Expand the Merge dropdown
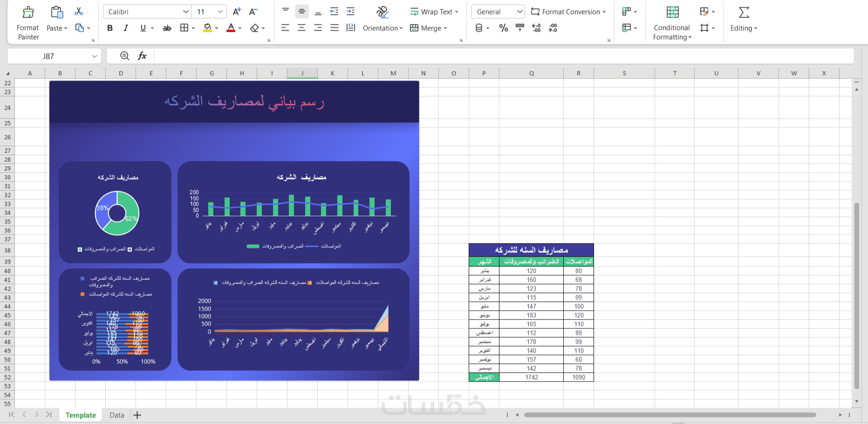This screenshot has width=868, height=424. 445,28
